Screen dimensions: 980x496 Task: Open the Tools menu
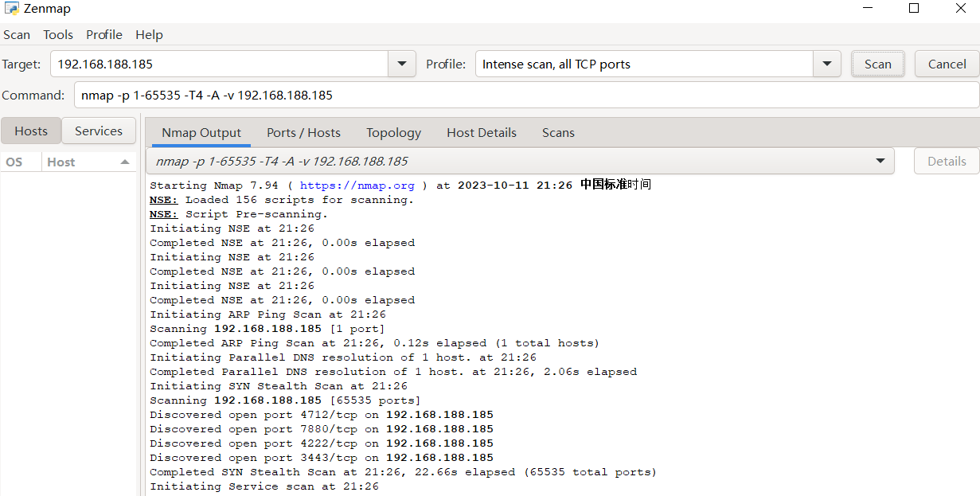coord(58,34)
